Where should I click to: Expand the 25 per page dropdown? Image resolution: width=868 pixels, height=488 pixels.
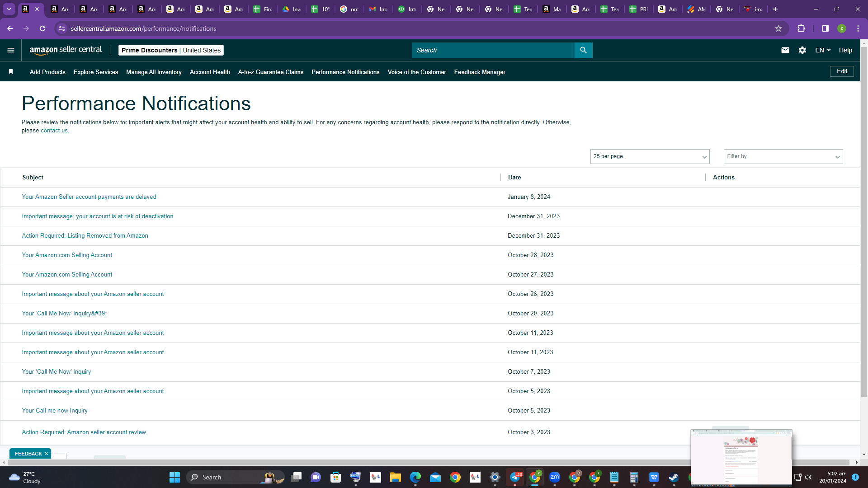(650, 156)
